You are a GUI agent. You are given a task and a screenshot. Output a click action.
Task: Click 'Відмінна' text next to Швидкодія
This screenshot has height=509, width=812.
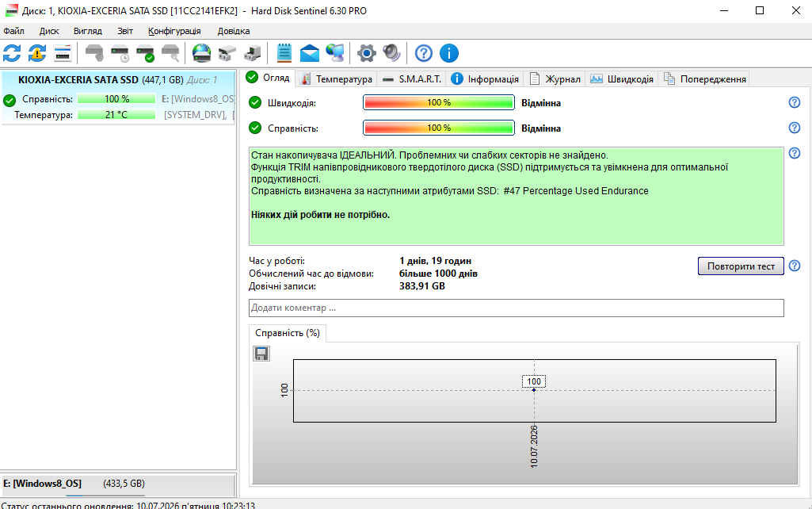541,102
